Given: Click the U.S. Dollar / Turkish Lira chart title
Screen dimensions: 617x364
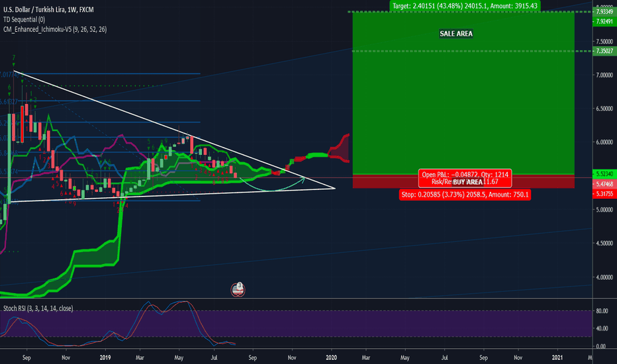Looking at the screenshot, I should tap(48, 9).
